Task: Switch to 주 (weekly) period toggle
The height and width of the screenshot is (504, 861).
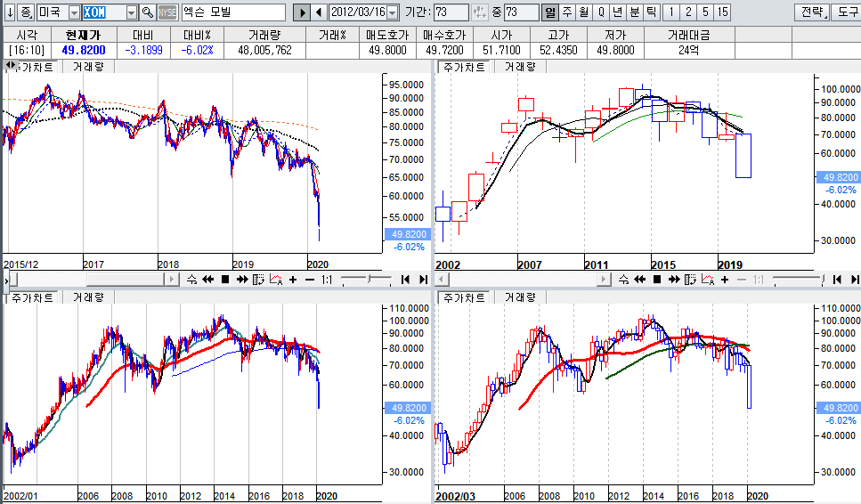Action: (x=567, y=12)
